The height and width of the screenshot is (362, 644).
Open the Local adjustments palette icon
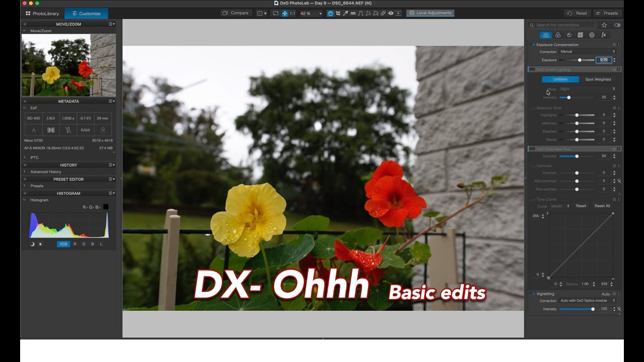click(592, 35)
